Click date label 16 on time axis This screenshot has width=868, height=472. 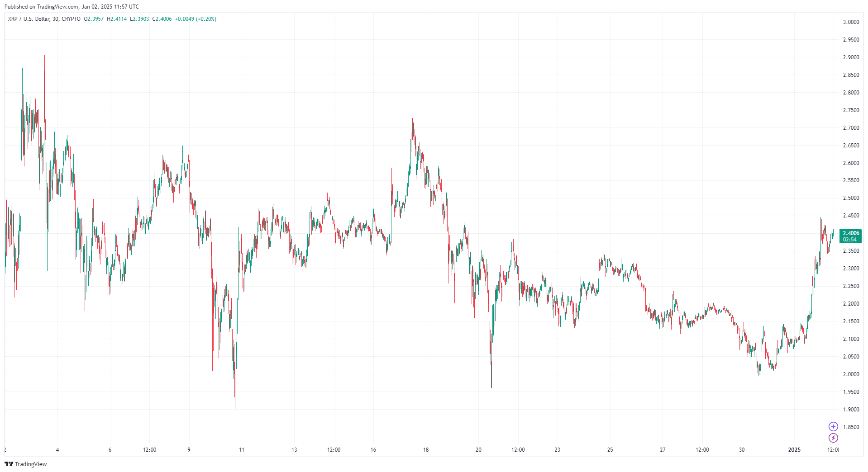tap(373, 450)
